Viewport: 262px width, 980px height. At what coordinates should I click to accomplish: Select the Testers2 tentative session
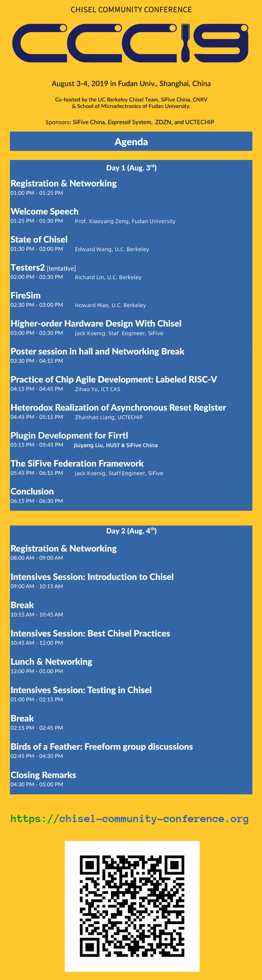click(x=43, y=268)
